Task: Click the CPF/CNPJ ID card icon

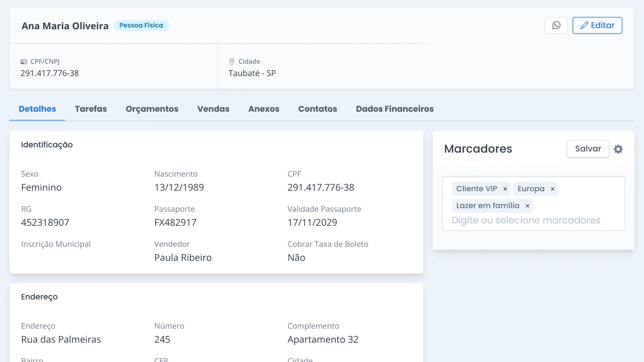Action: 24,62
